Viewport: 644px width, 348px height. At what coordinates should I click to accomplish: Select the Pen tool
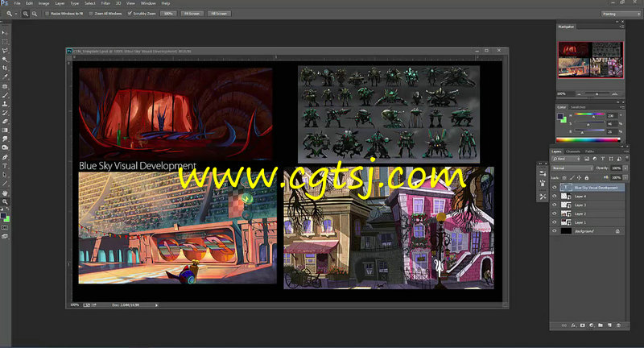click(5, 157)
